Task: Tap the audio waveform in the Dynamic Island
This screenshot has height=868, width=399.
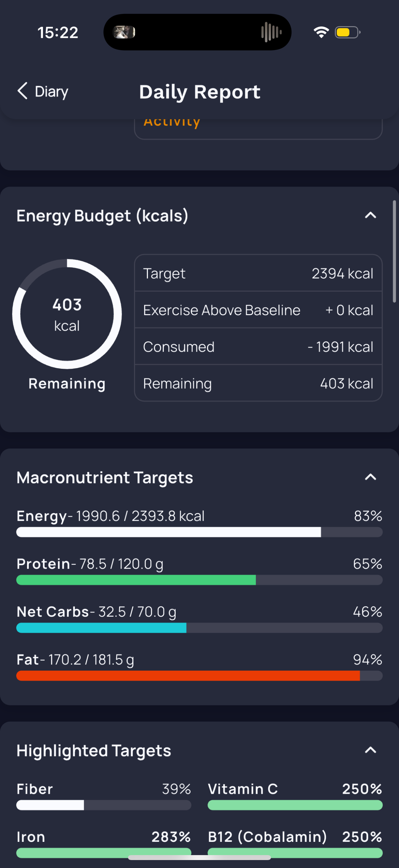Action: pos(271,32)
